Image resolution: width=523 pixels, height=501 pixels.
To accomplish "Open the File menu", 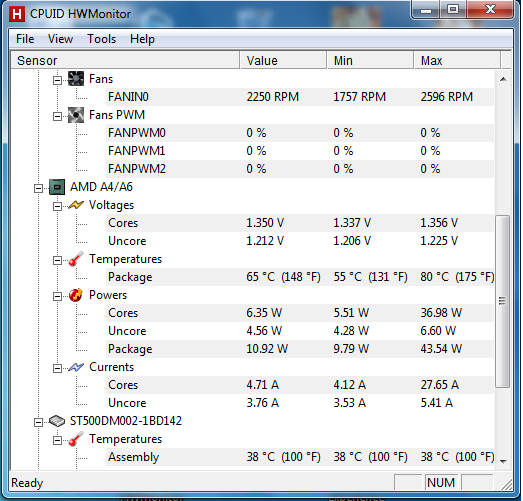I will coord(25,39).
